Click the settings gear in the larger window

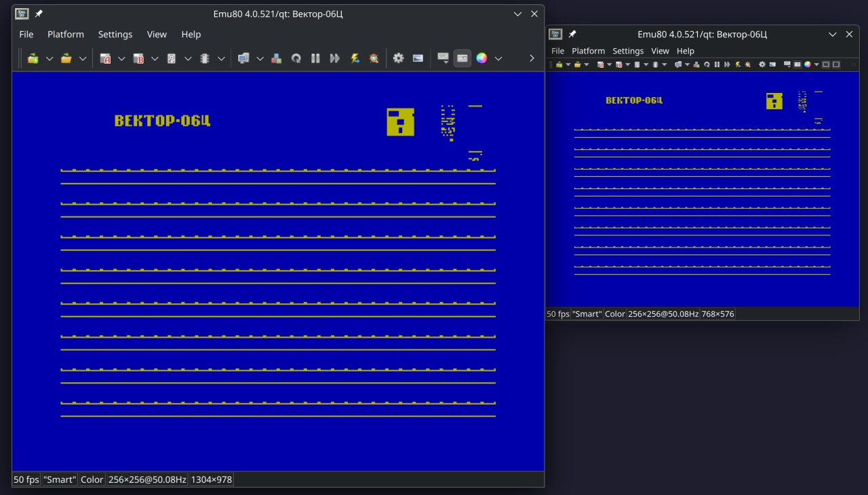click(x=398, y=58)
